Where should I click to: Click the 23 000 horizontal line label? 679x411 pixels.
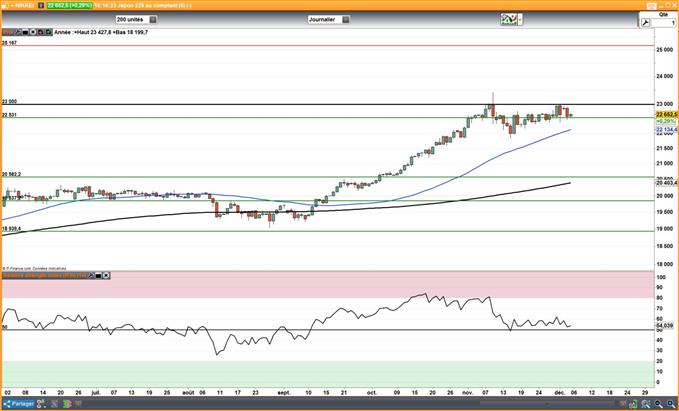[9, 101]
